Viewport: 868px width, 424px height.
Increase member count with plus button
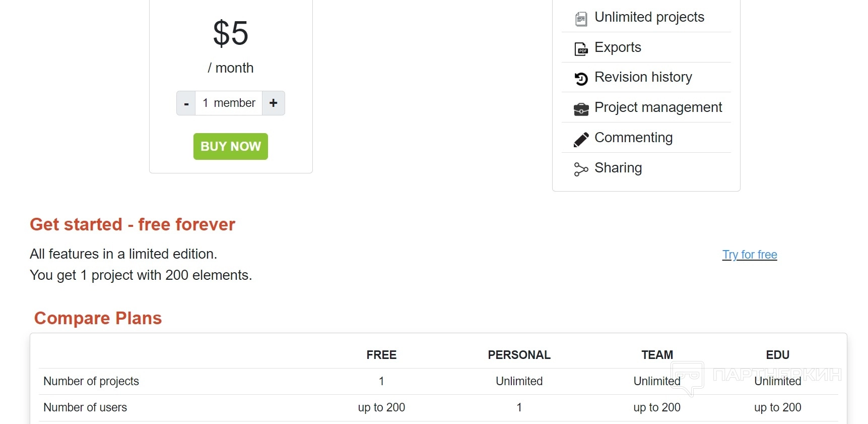[274, 103]
